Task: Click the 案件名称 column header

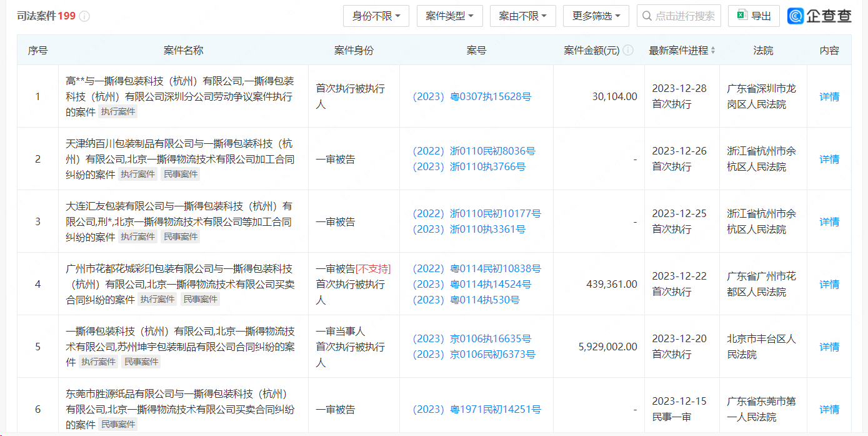Action: click(x=183, y=50)
